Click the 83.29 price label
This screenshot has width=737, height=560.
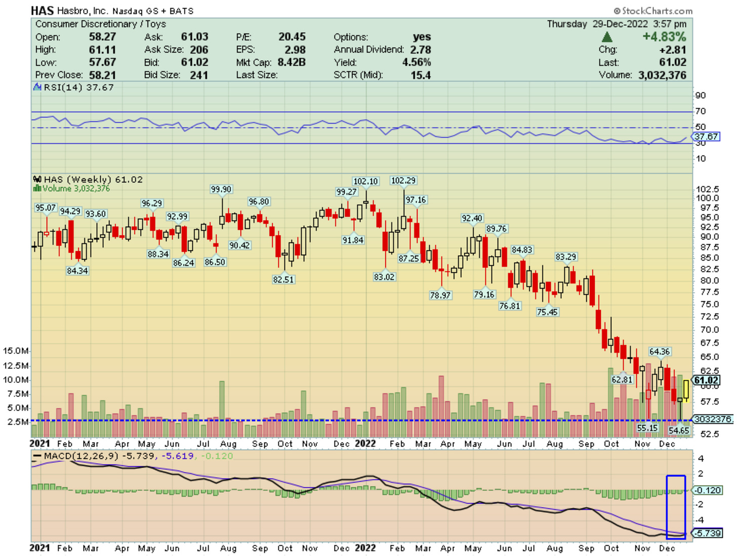pyautogui.click(x=566, y=257)
